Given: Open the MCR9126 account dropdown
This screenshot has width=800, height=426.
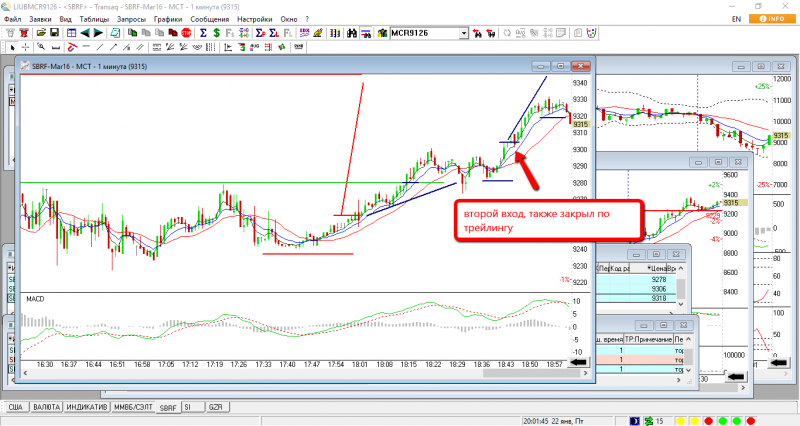Looking at the screenshot, I should click(464, 33).
